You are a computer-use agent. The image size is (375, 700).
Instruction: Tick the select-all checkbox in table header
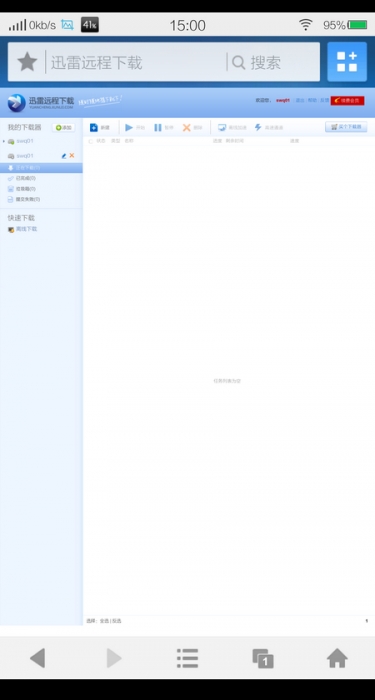[91, 141]
